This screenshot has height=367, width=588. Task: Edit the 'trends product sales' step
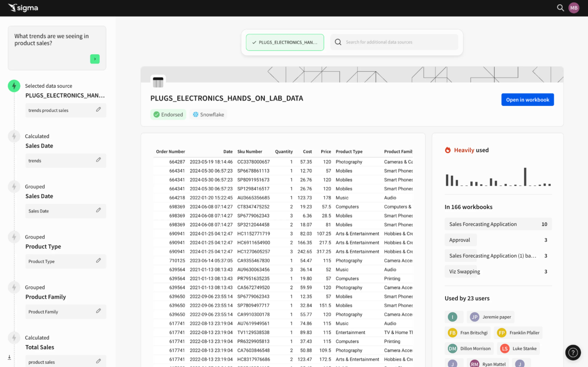(99, 110)
